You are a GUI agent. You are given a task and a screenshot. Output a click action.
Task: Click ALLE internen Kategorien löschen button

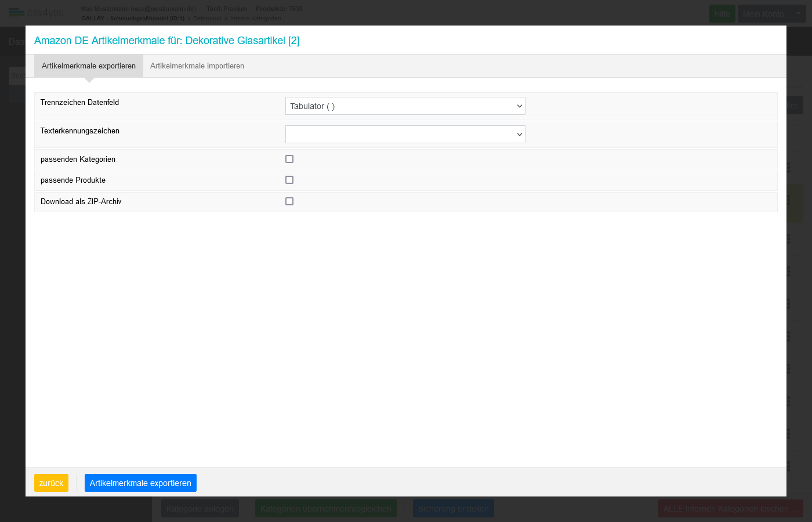(726, 509)
